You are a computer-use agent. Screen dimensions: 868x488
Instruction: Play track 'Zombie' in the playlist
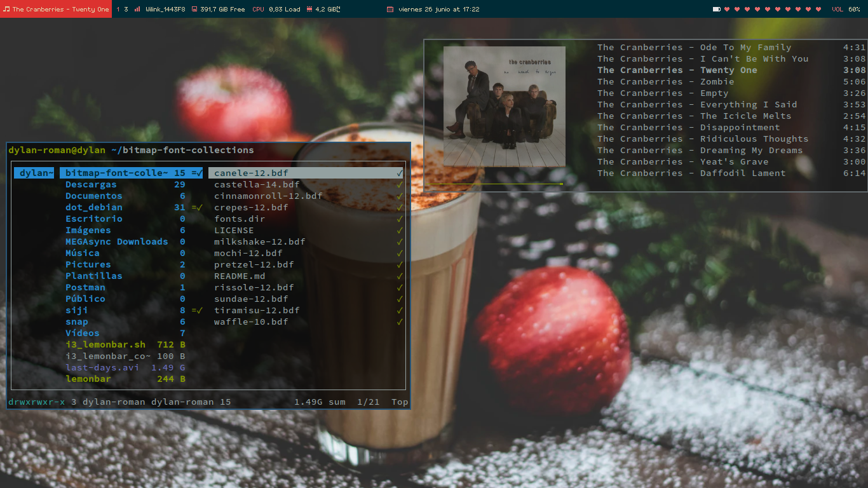(731, 81)
